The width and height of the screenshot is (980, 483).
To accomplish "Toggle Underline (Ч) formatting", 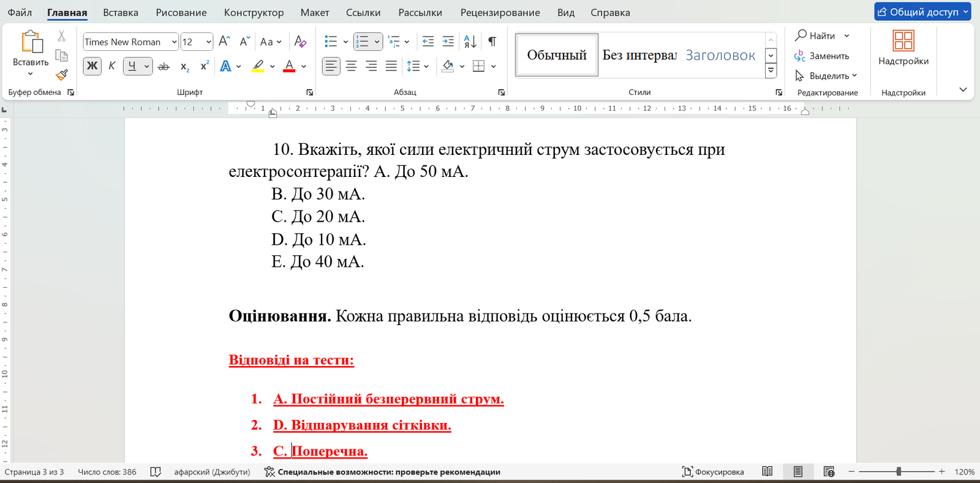I will [x=132, y=66].
